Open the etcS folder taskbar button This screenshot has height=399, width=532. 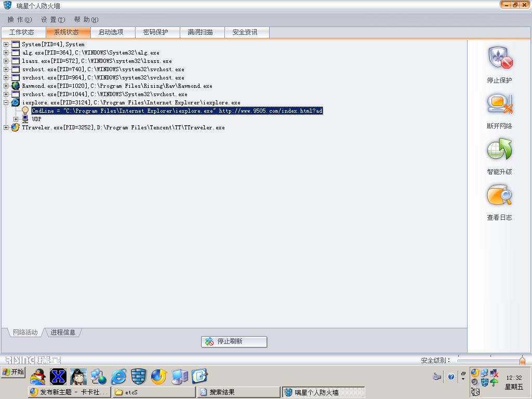click(x=154, y=392)
